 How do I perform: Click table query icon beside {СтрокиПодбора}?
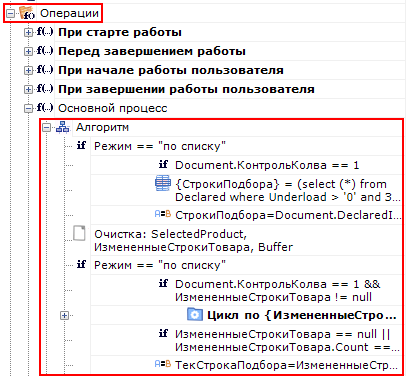click(x=163, y=183)
